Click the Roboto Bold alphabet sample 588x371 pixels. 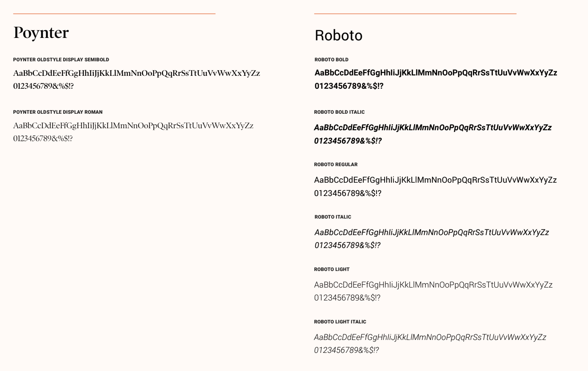coord(436,73)
